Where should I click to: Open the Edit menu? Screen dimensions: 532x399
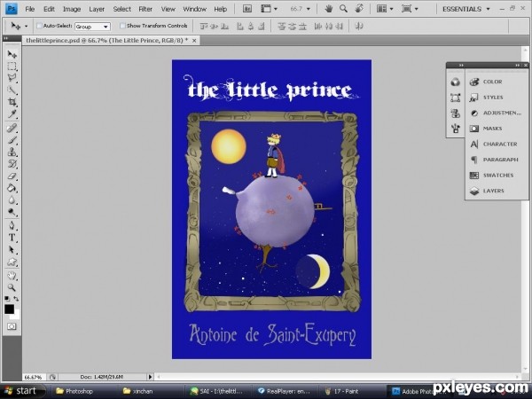[x=49, y=9]
